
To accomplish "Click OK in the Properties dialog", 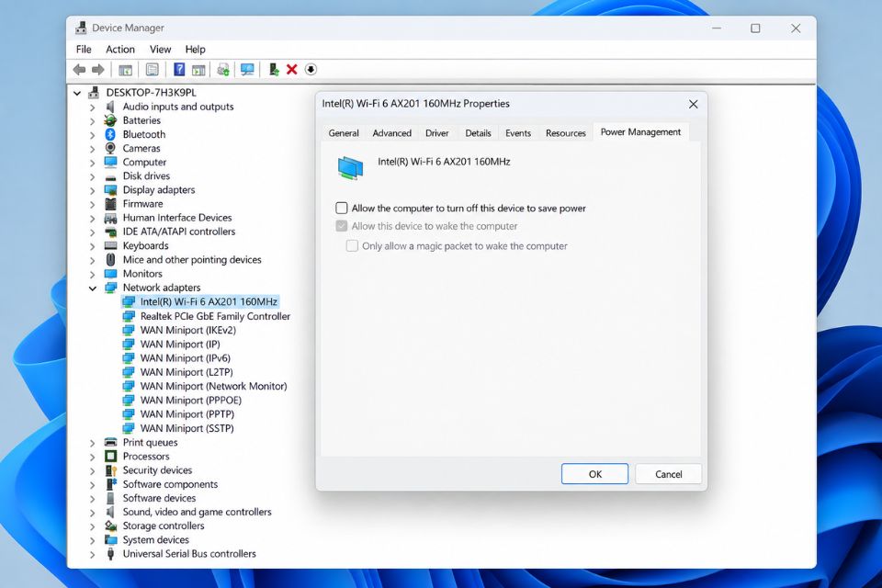I will [x=594, y=474].
